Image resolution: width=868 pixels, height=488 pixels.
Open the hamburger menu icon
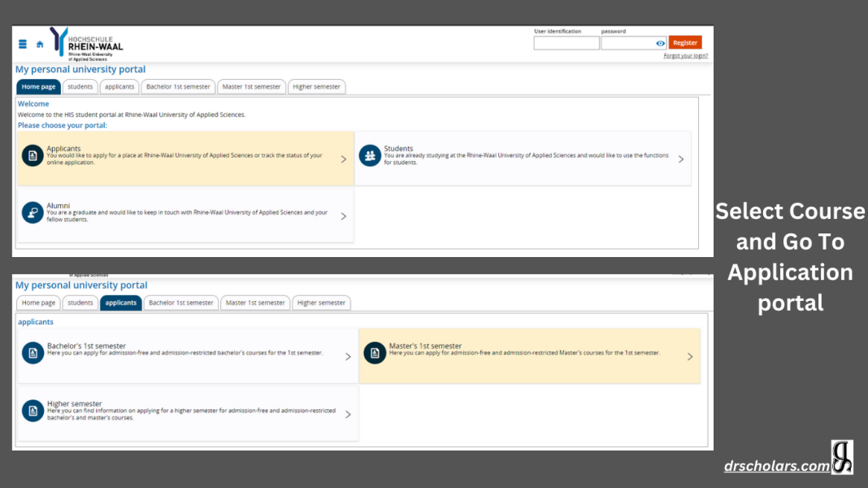click(x=23, y=45)
